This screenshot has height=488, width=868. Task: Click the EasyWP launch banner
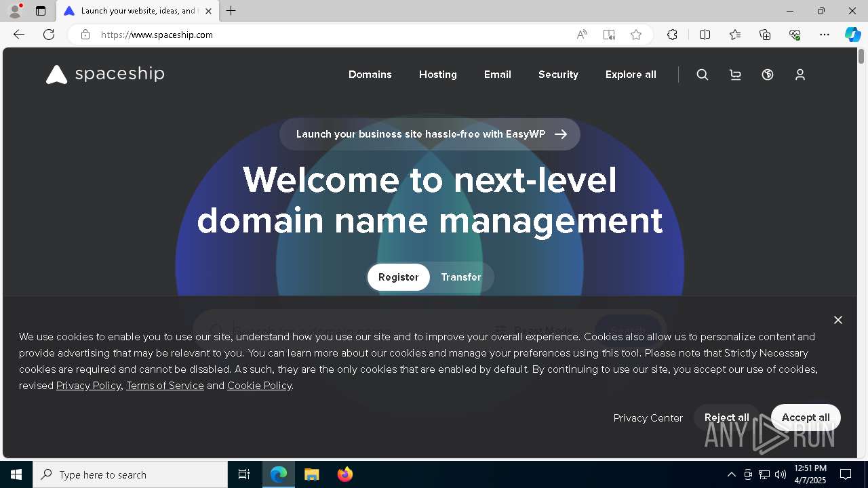tap(430, 134)
